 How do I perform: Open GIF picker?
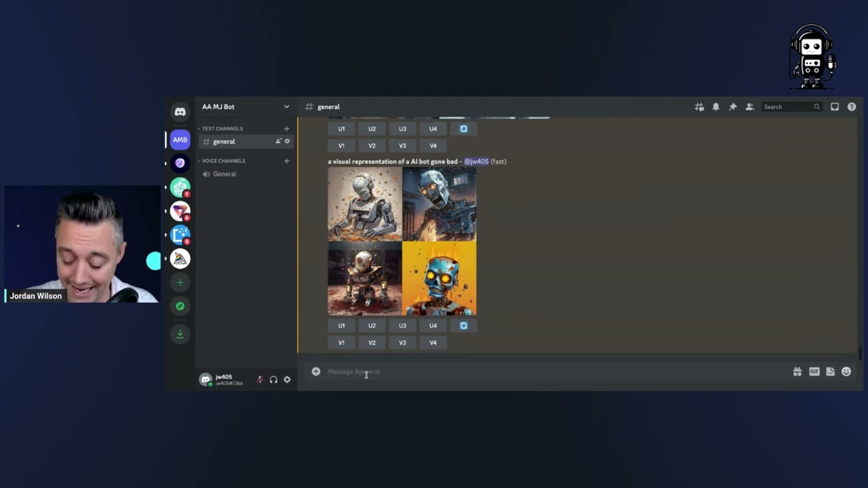pos(814,371)
